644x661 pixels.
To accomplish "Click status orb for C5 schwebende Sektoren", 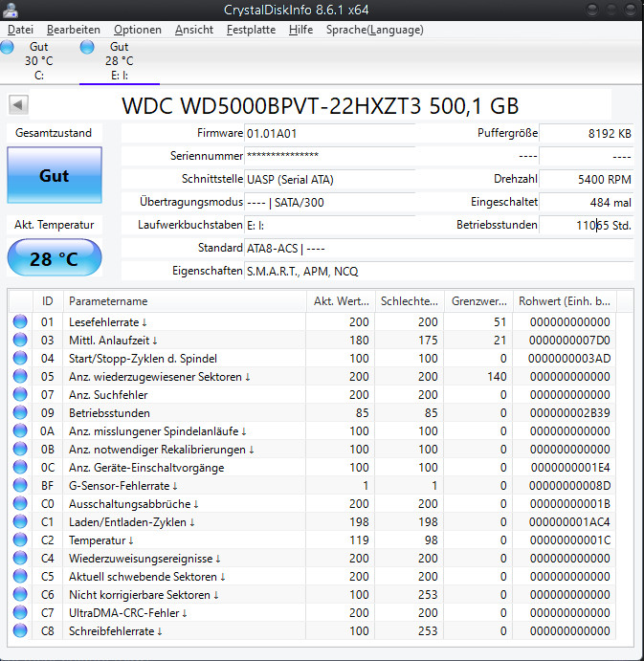I will tap(20, 576).
